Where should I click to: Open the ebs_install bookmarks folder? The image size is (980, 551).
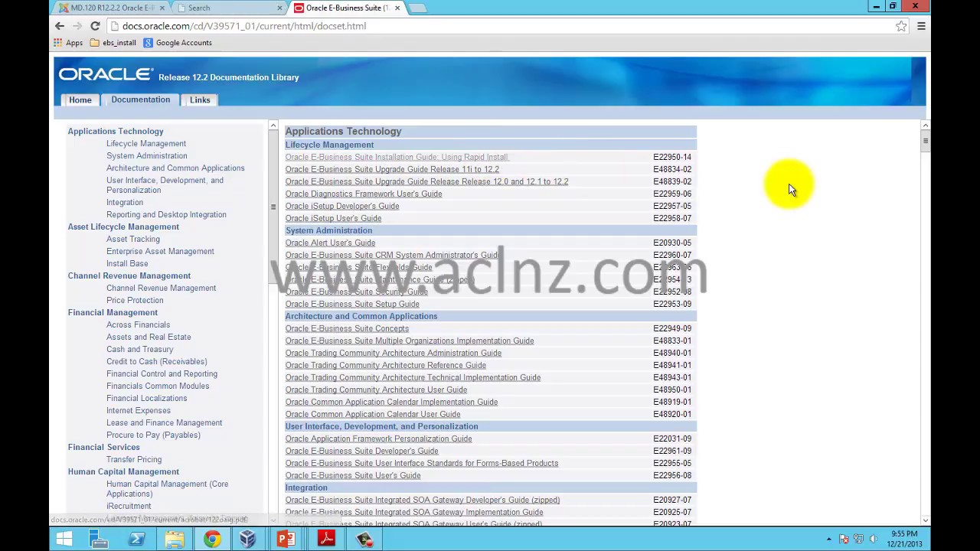113,43
